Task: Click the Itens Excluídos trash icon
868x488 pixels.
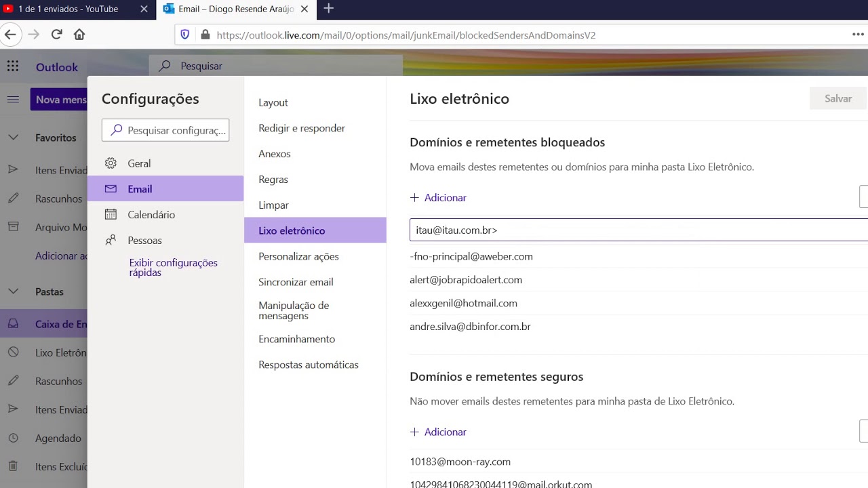Action: (x=13, y=466)
